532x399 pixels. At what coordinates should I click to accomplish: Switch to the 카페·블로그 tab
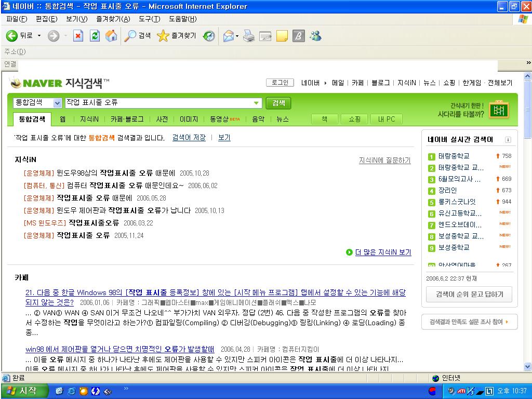tap(127, 119)
